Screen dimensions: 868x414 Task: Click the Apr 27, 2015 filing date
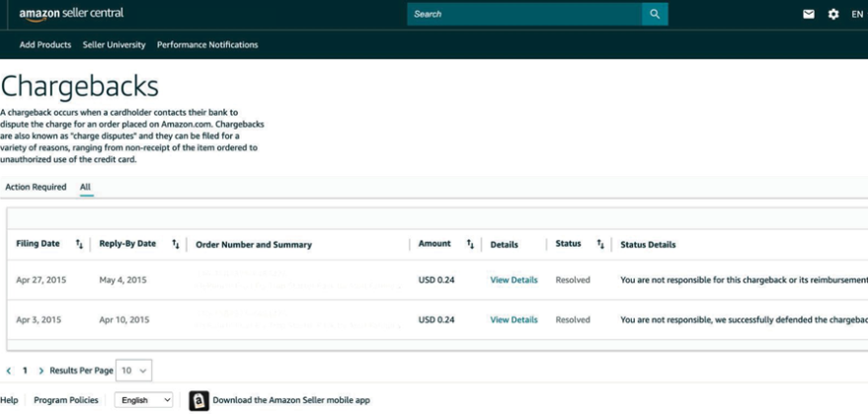(40, 280)
